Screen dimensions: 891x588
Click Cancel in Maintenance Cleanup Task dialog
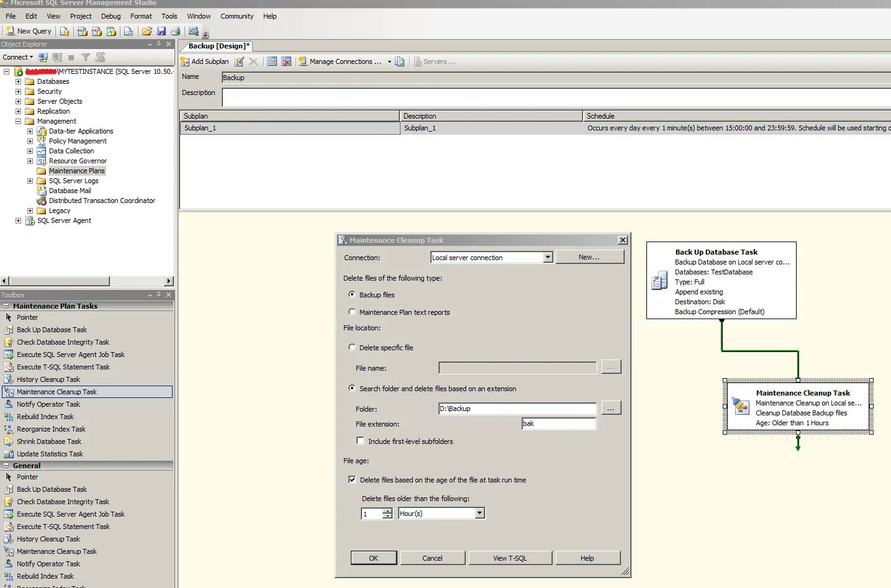coord(432,558)
